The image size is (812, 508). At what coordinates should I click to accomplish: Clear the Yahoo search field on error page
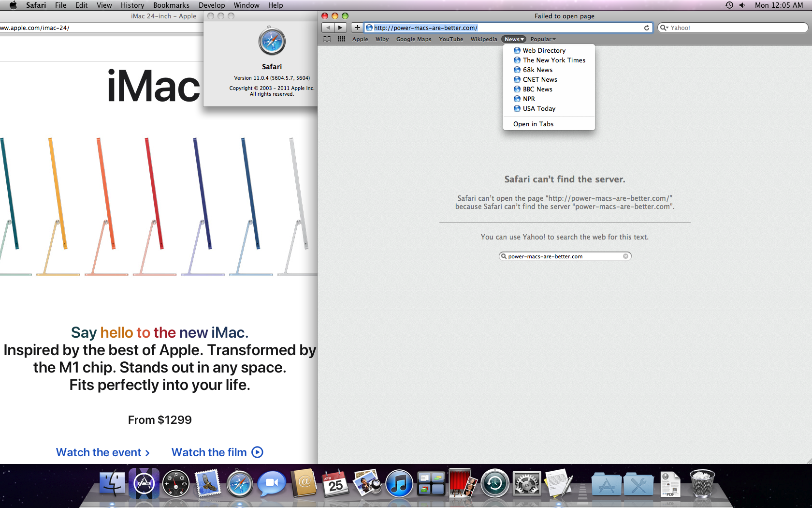625,256
